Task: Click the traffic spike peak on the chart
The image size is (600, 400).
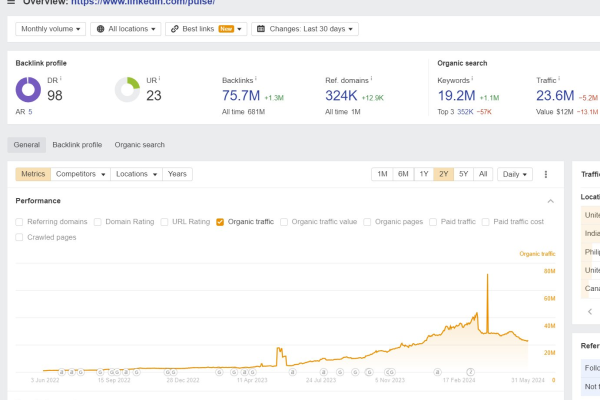Action: pos(488,274)
